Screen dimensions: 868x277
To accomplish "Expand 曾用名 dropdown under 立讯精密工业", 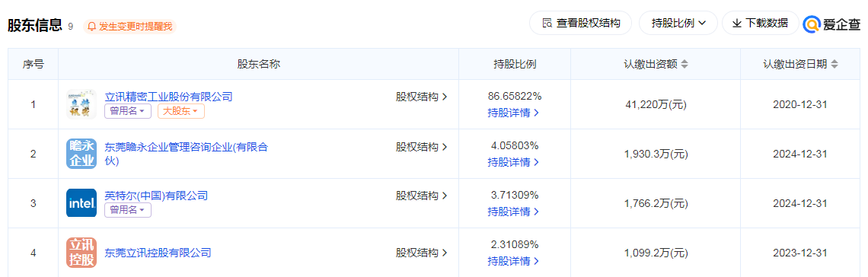I will [x=128, y=111].
